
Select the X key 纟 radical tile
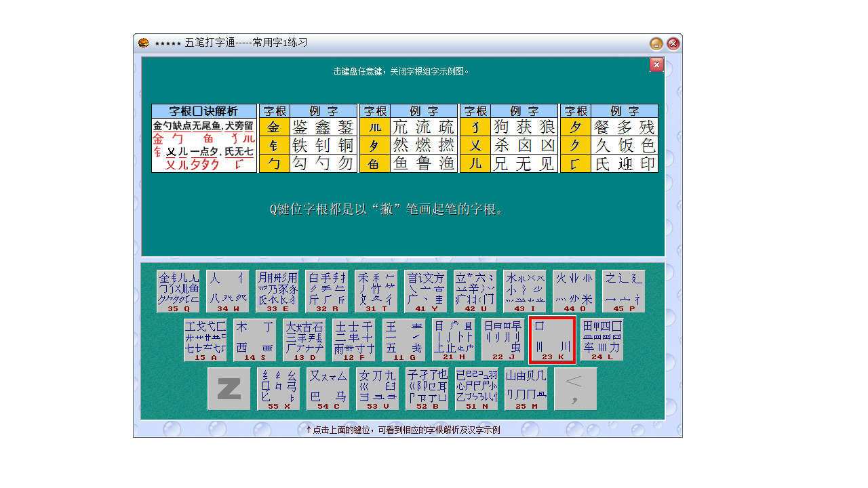click(279, 388)
